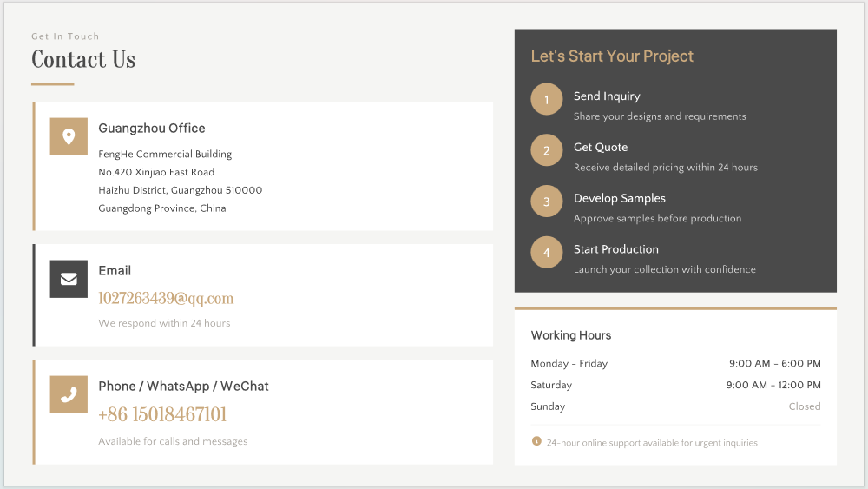Click the step 3 circle badge
Viewport: 868px width, 489px height.
[x=547, y=202]
